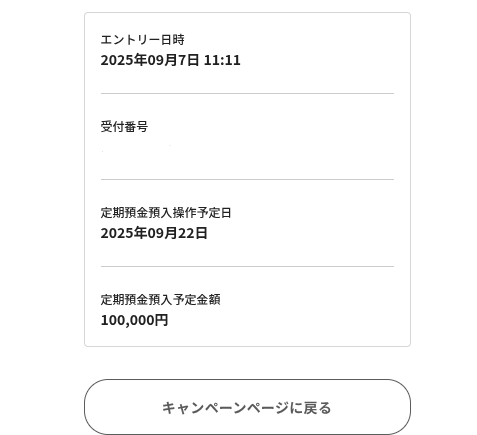
Task: Select the 定期預金預入操作予定日 label
Action: pyautogui.click(x=166, y=213)
